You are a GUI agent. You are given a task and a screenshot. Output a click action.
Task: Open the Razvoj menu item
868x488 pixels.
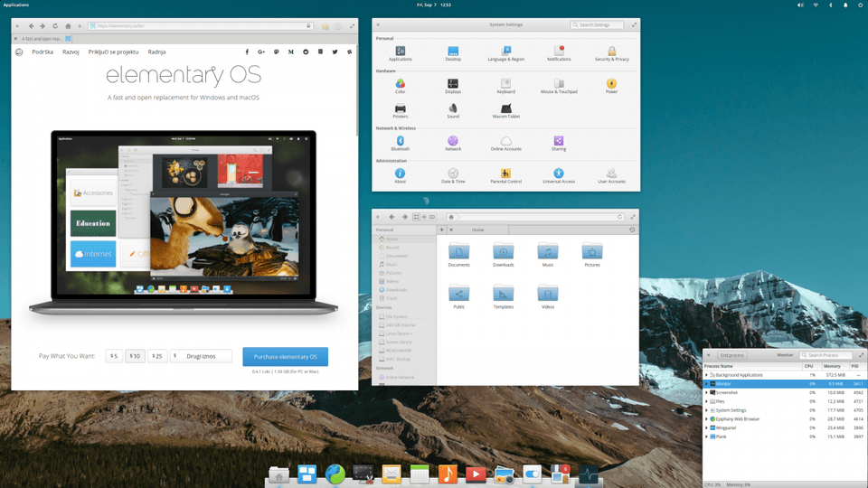(x=71, y=52)
